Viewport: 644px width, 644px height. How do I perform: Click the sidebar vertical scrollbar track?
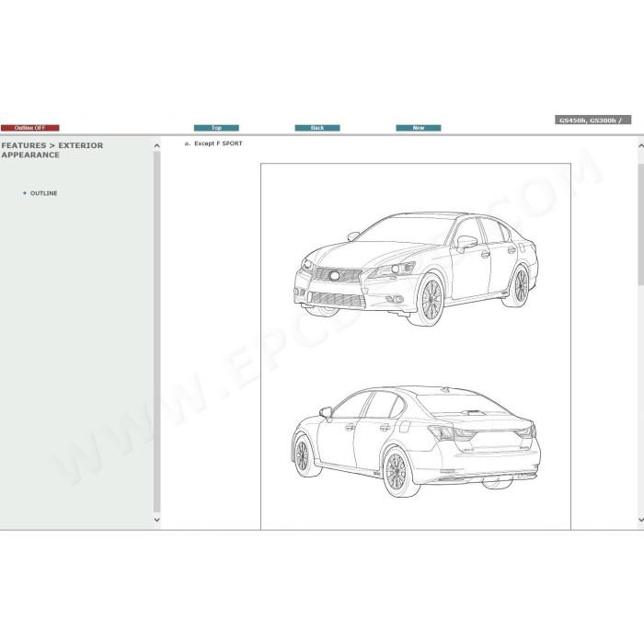click(157, 332)
